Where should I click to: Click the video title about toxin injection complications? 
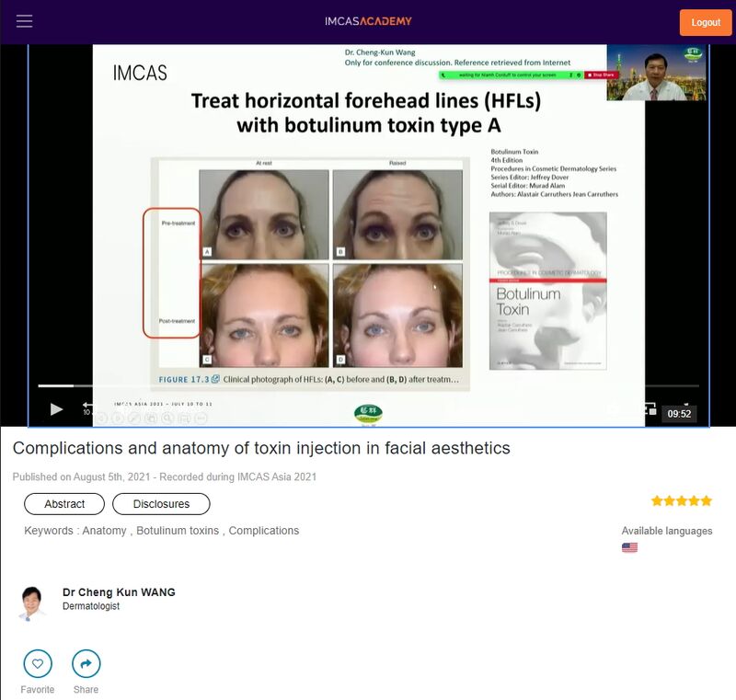[x=261, y=448]
